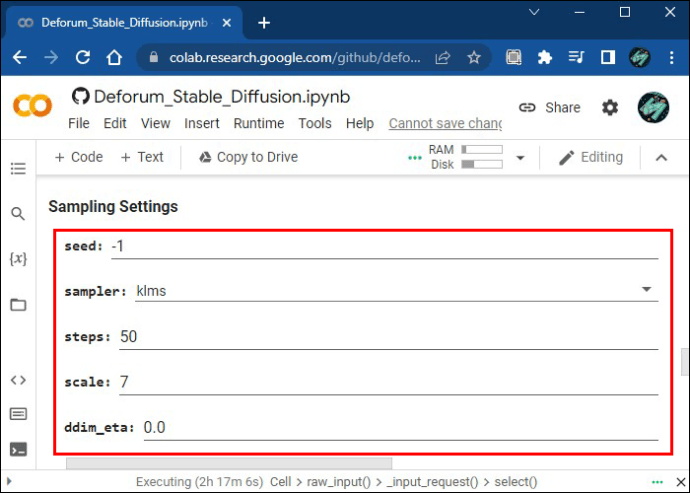The image size is (690, 493).
Task: Collapse the header with the up chevron
Action: point(661,158)
